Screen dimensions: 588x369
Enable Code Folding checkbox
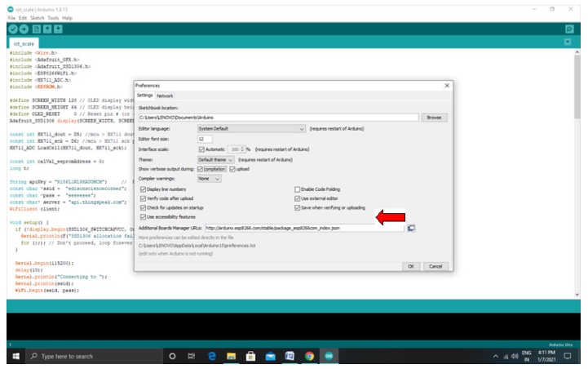pos(297,189)
